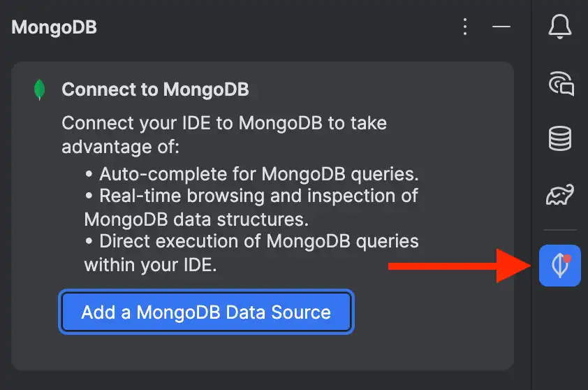This screenshot has height=390, width=588.
Task: Click empty card area beside the button
Action: (433, 312)
